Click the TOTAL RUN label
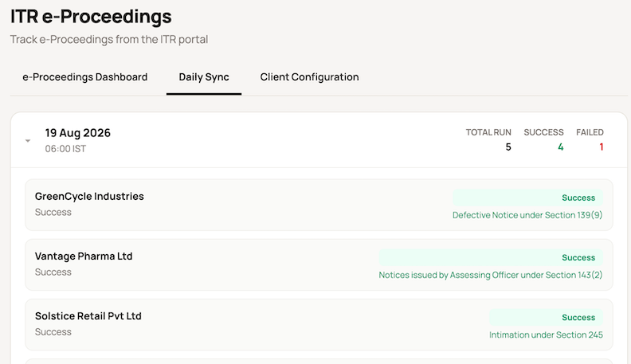Viewport: 631px width, 364px height. point(488,132)
